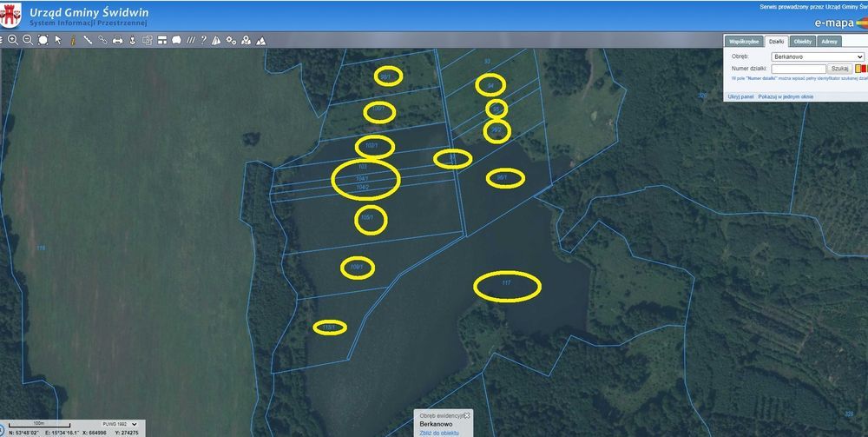Click the chain link icon

[102, 40]
